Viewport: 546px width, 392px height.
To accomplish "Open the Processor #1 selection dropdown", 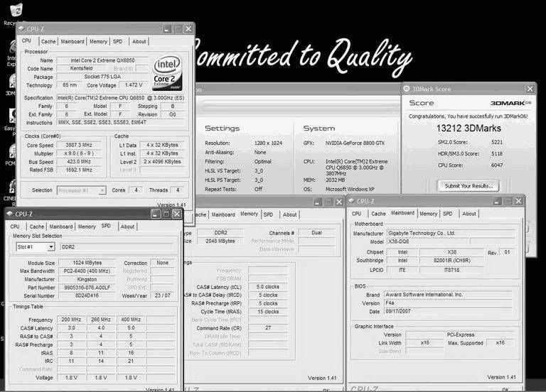I will (102, 190).
